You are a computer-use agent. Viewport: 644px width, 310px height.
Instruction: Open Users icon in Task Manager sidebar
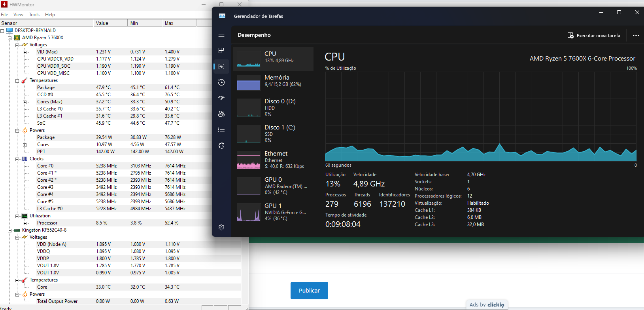[221, 114]
